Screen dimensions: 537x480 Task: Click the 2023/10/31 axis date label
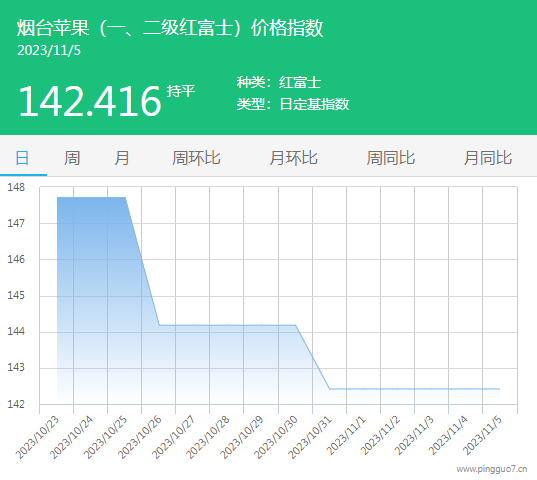tap(310, 437)
